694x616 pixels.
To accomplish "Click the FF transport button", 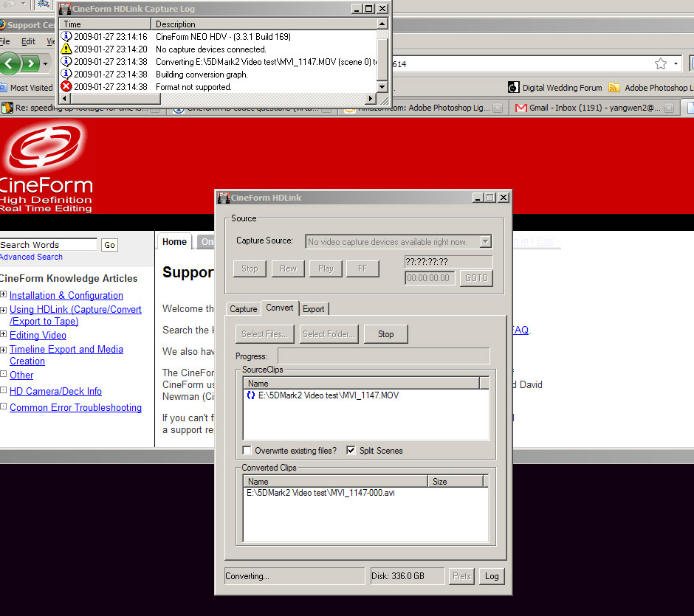I will click(x=363, y=269).
